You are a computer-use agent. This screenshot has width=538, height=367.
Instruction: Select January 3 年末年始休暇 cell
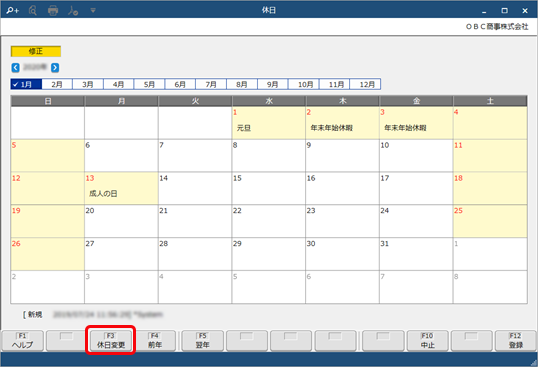(x=416, y=123)
